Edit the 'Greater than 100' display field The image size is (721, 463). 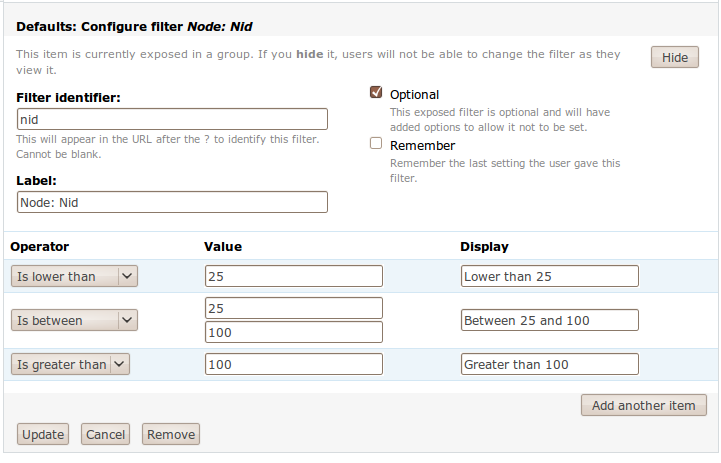coord(549,364)
